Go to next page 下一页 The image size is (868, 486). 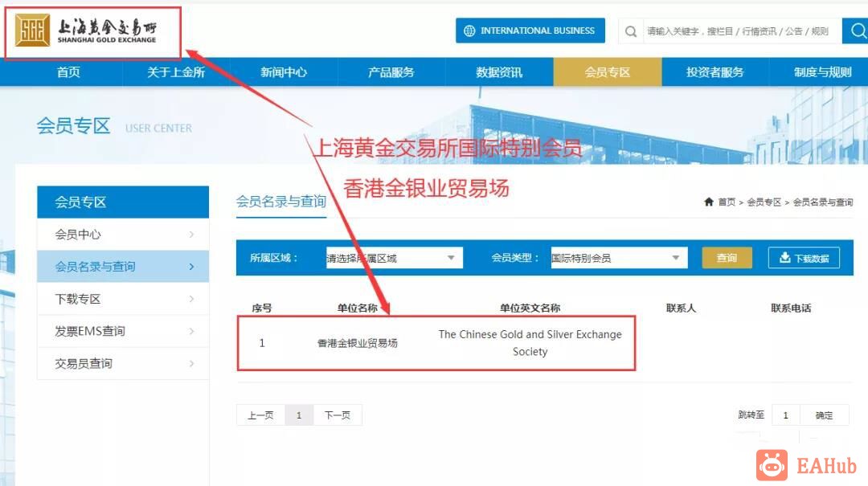point(338,415)
